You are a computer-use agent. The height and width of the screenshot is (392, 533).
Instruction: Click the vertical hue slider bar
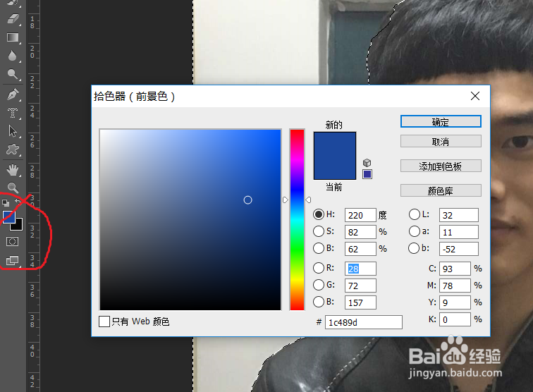(x=297, y=220)
